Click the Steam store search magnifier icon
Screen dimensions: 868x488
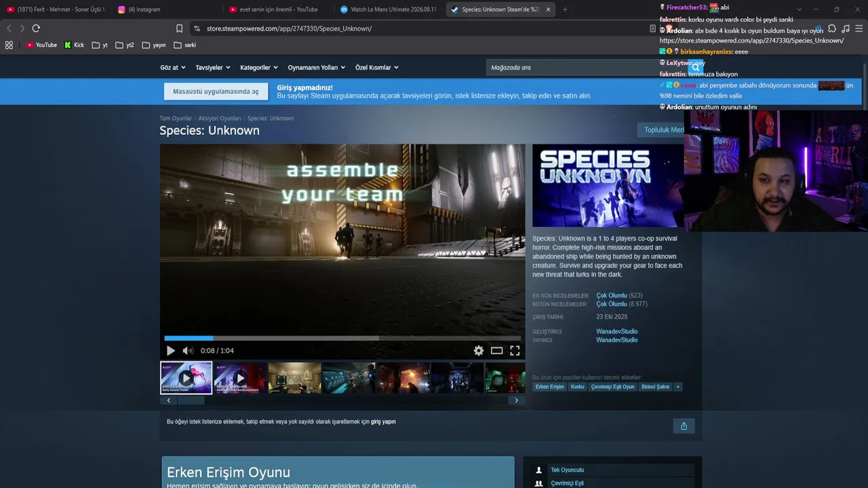pos(695,67)
